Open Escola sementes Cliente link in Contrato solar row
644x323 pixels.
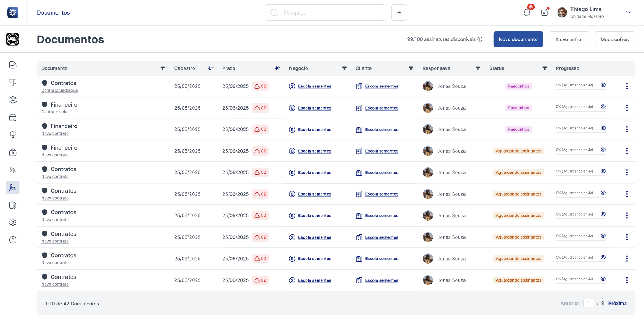coord(381,108)
